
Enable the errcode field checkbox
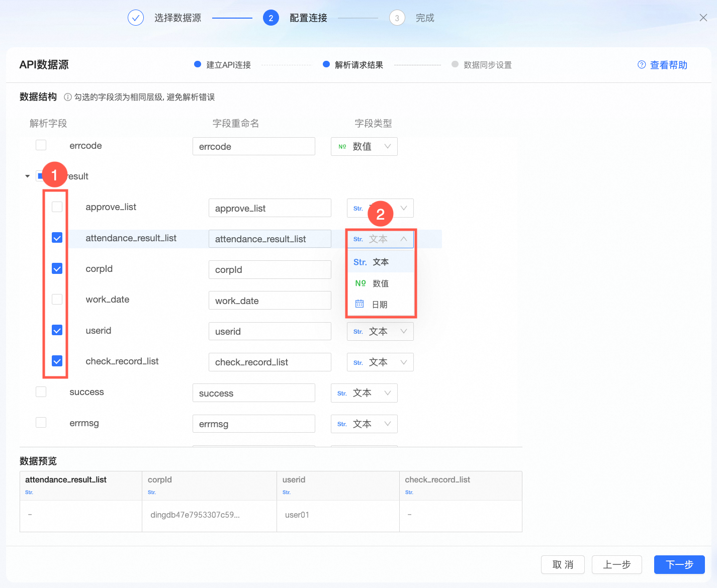pos(41,145)
